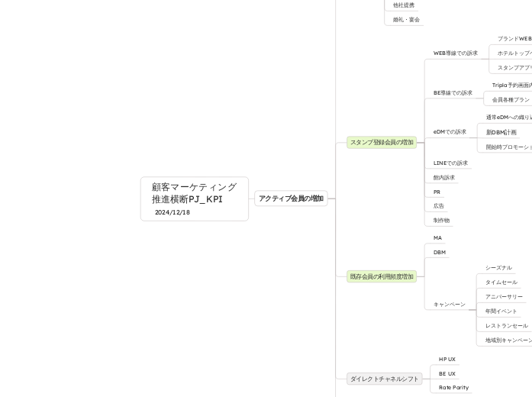Select the キャンペーン subtopic

coord(450,305)
